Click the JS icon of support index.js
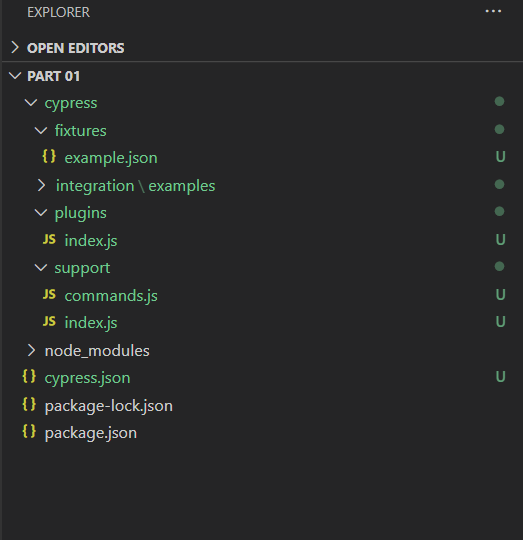 point(49,321)
